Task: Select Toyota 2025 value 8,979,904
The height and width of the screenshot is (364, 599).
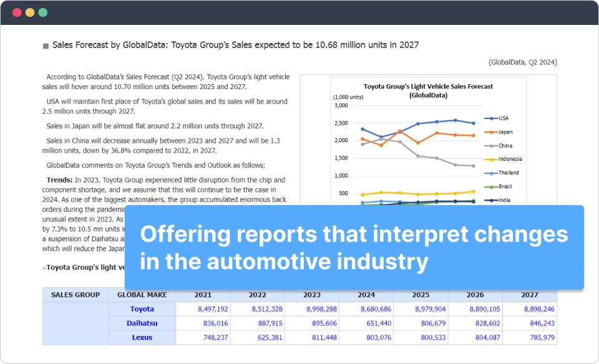Action: click(431, 309)
